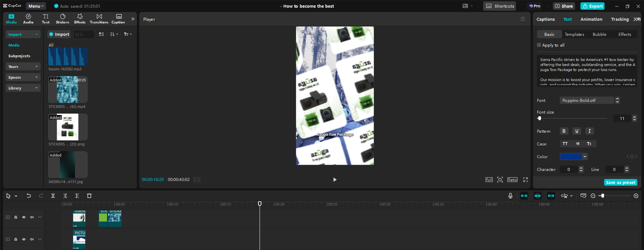Select the Templates sub-tab
This screenshot has width=644, height=250.
(x=574, y=34)
